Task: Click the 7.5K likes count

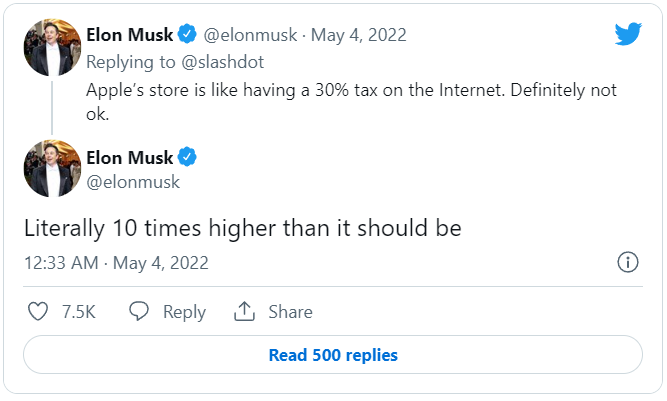Action: click(78, 312)
